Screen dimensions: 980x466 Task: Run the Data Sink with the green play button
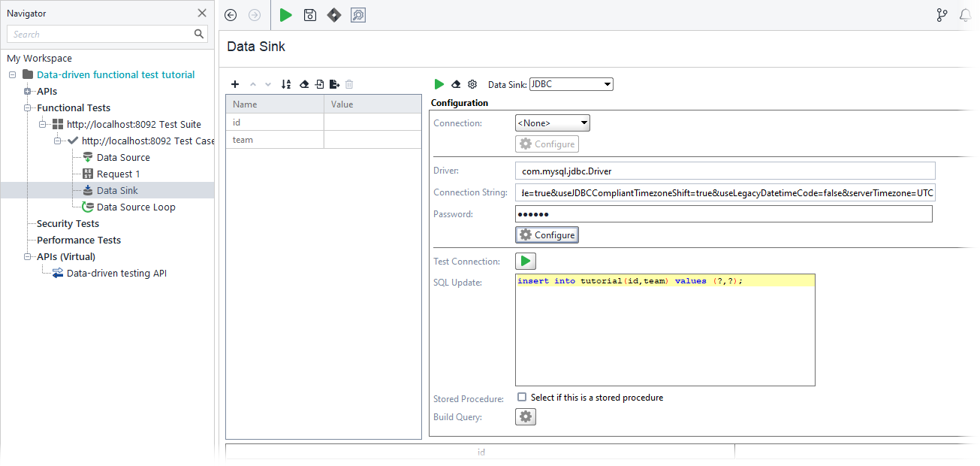click(439, 84)
